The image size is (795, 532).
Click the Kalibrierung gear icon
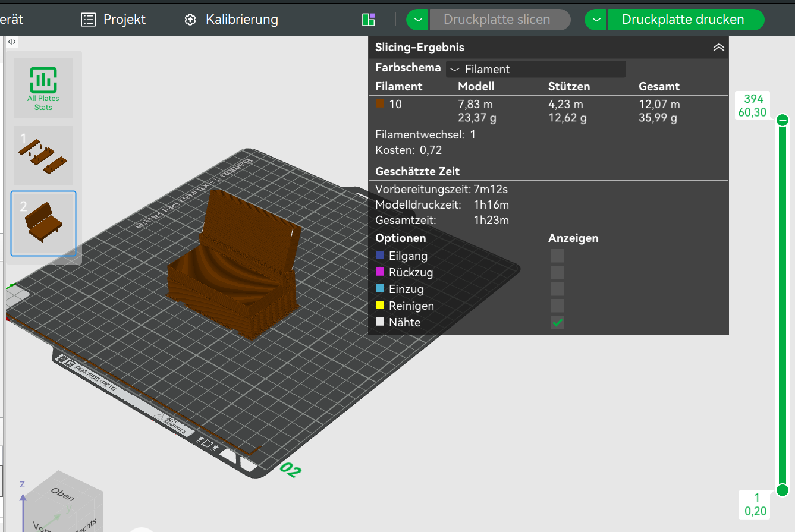pos(190,20)
